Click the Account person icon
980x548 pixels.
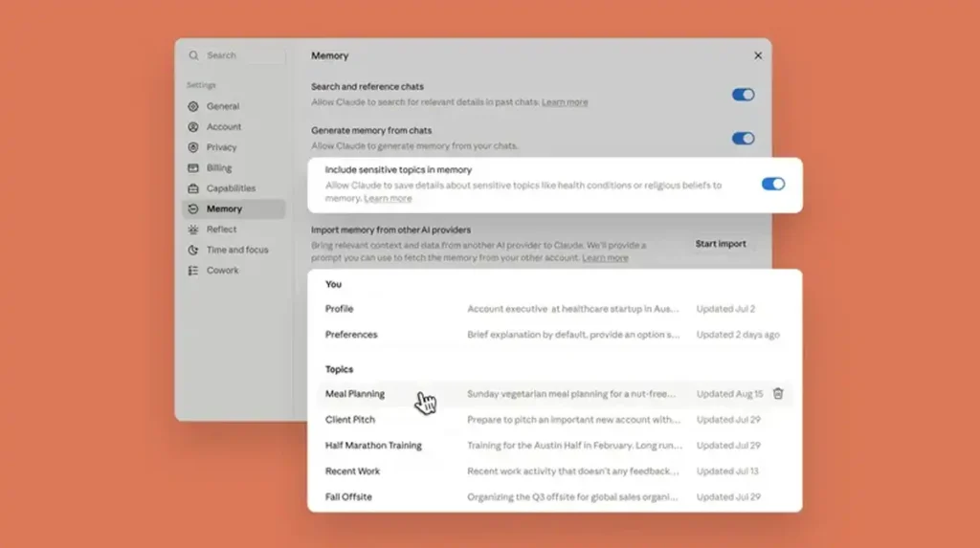tap(193, 127)
